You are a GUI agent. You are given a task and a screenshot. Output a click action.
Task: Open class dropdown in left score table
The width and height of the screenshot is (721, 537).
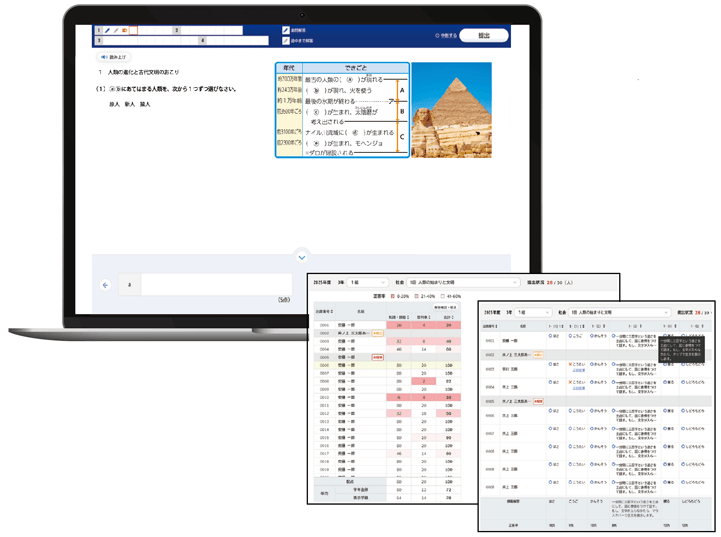[x=369, y=283]
